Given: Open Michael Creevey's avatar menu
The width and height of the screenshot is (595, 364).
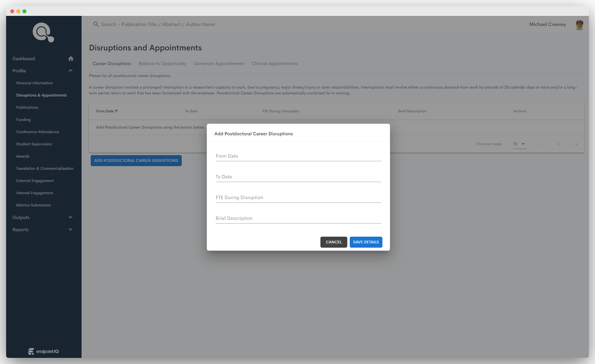Looking at the screenshot, I should 579,25.
